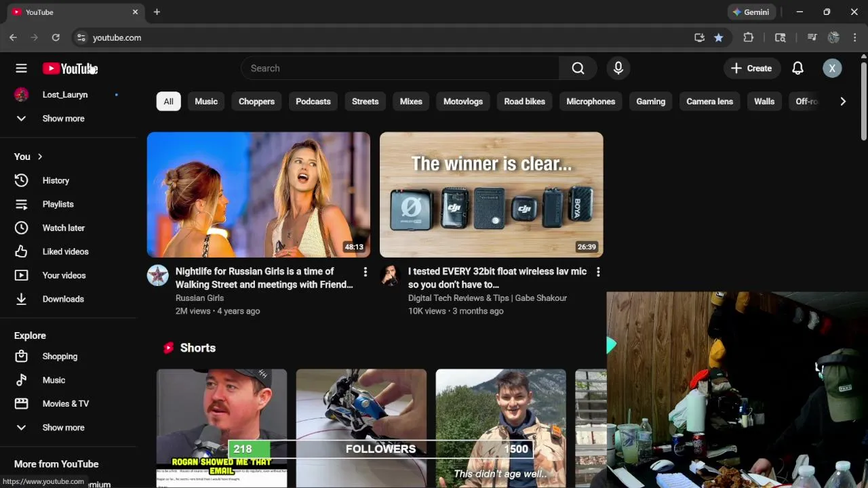Open the account avatar menu

tap(832, 68)
